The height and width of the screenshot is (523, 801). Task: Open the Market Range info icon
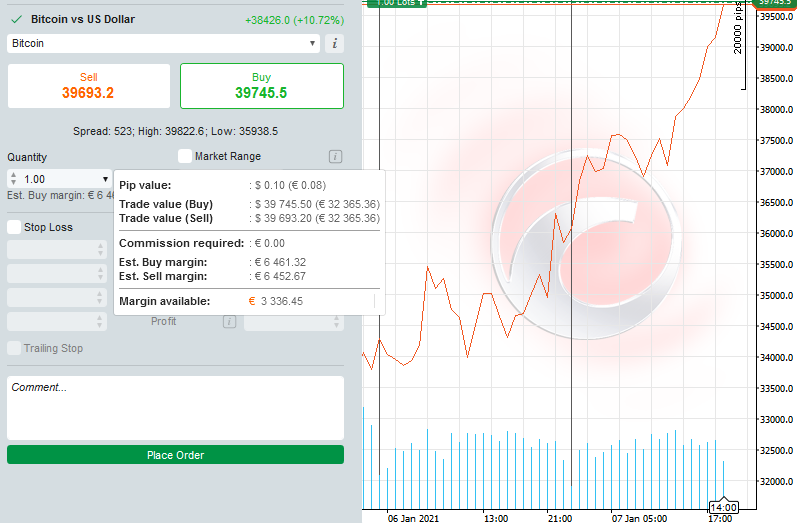(335, 156)
